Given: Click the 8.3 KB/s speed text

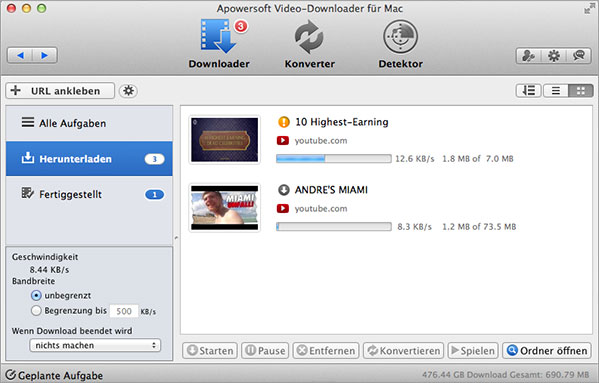Looking at the screenshot, I should (x=414, y=227).
